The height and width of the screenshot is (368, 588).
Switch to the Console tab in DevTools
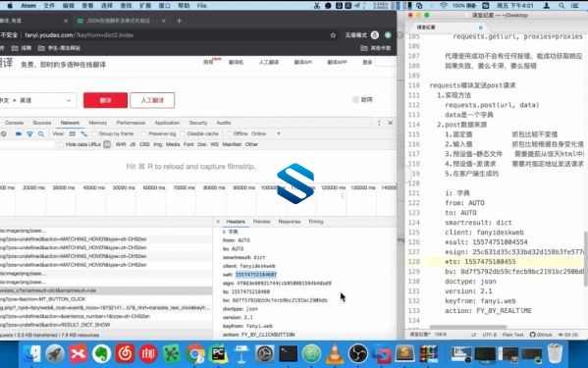tap(15, 123)
